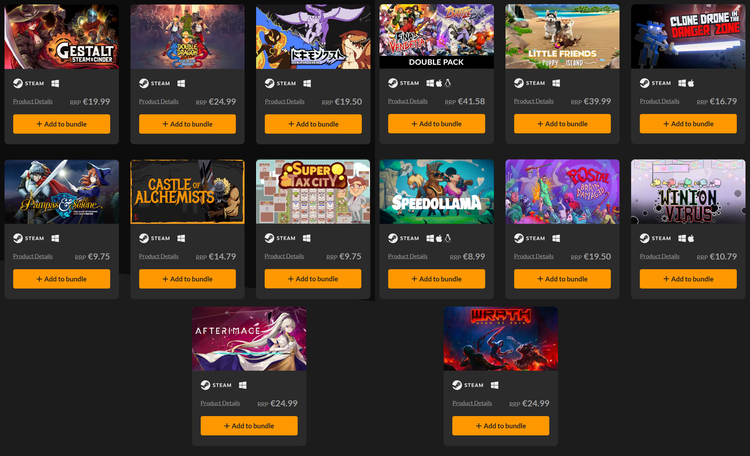Screen dimensions: 750x456
Task: Open the Dokimon game cover thumbnail
Action: pyautogui.click(x=313, y=37)
